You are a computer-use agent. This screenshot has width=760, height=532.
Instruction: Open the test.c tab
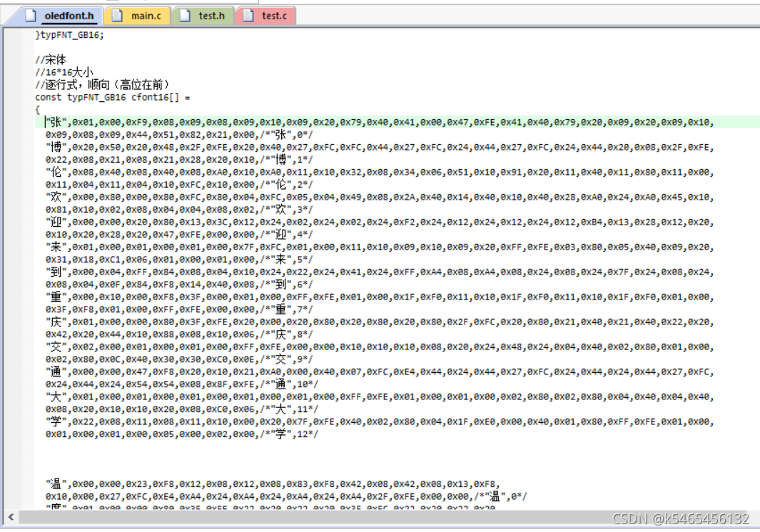coord(265,16)
